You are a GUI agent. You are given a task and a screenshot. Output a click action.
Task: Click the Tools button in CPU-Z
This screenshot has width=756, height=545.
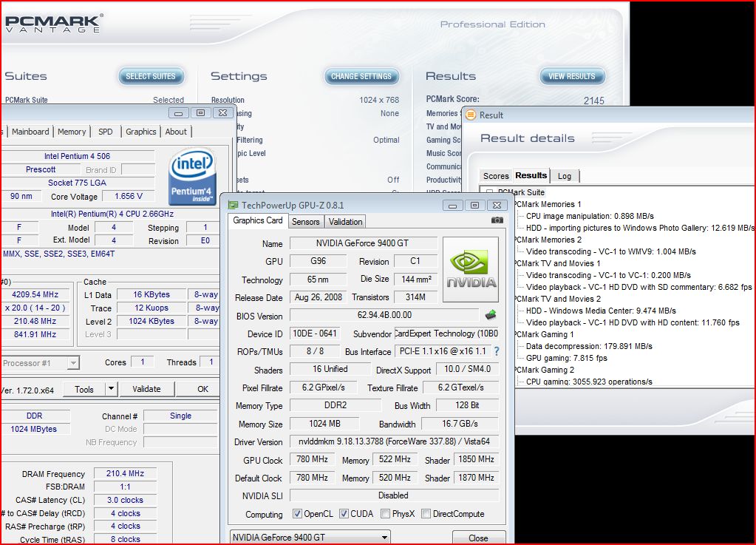click(x=84, y=389)
